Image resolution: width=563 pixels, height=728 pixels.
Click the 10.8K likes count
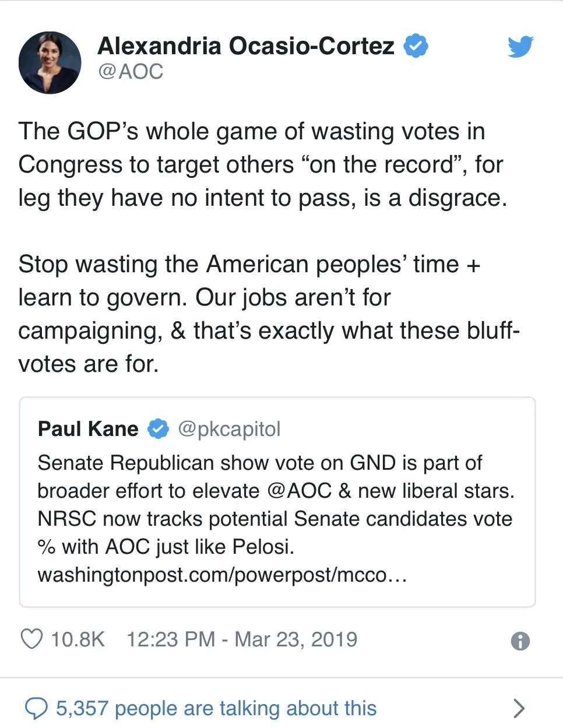click(x=78, y=639)
